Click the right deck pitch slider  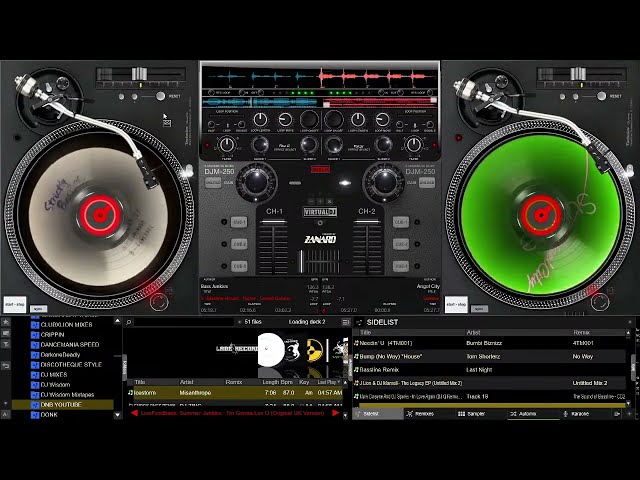tap(578, 74)
